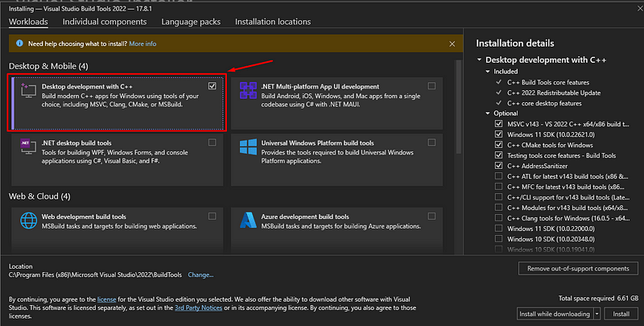
Task: Click the BuildTools install location path
Action: pyautogui.click(x=95, y=274)
